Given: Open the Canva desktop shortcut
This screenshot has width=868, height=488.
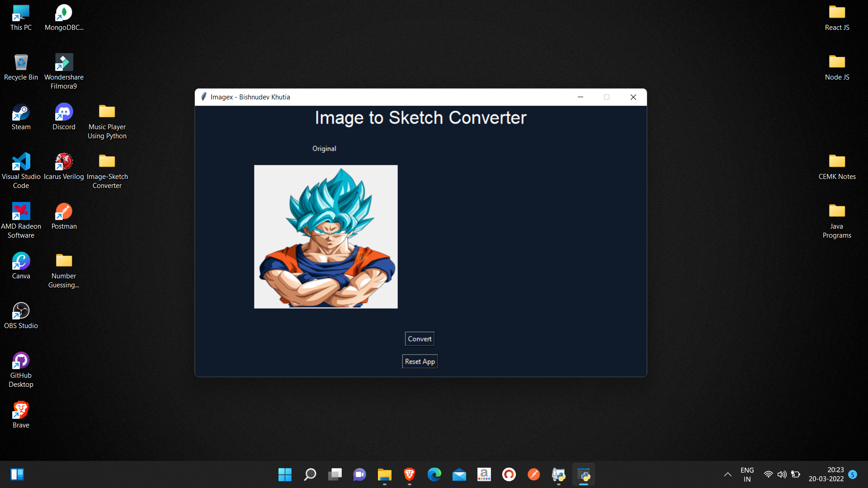Looking at the screenshot, I should [x=21, y=266].
